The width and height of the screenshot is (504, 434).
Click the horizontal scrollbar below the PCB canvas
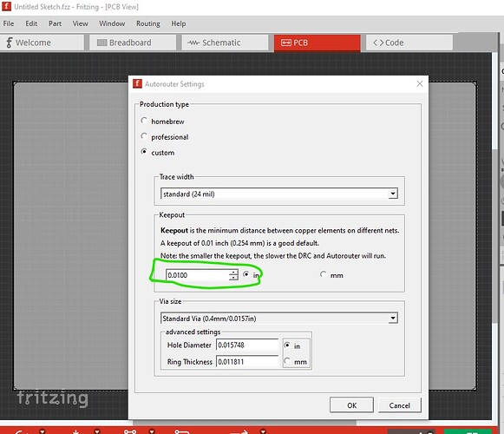tap(245, 422)
